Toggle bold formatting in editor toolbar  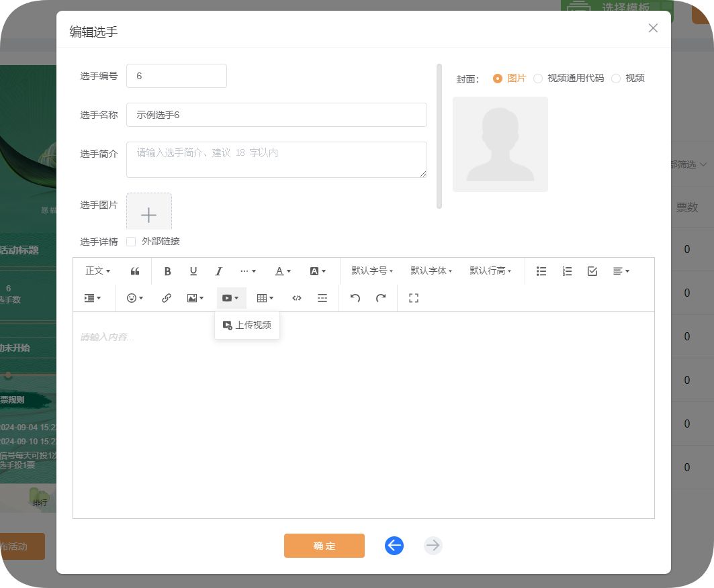[x=168, y=271]
